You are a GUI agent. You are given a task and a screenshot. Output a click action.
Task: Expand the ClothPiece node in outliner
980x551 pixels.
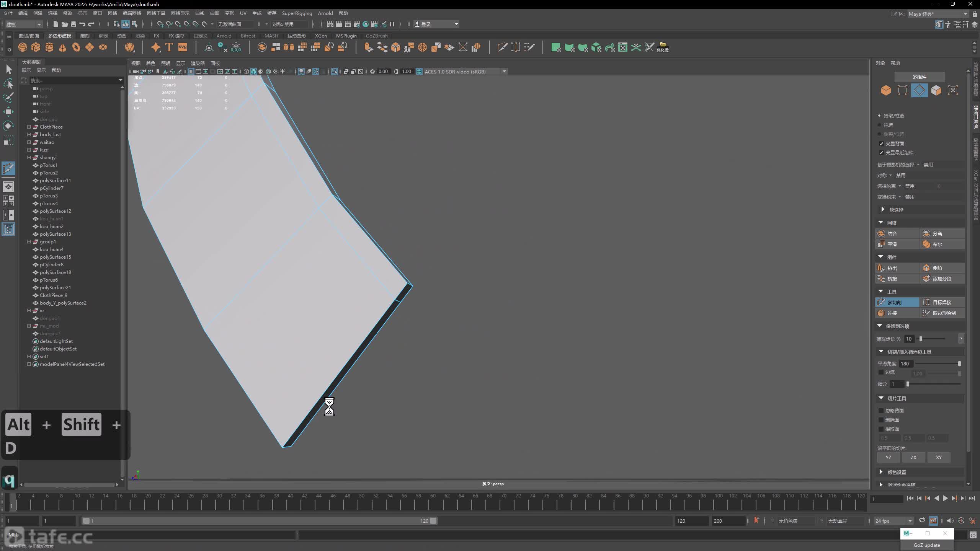click(x=29, y=127)
